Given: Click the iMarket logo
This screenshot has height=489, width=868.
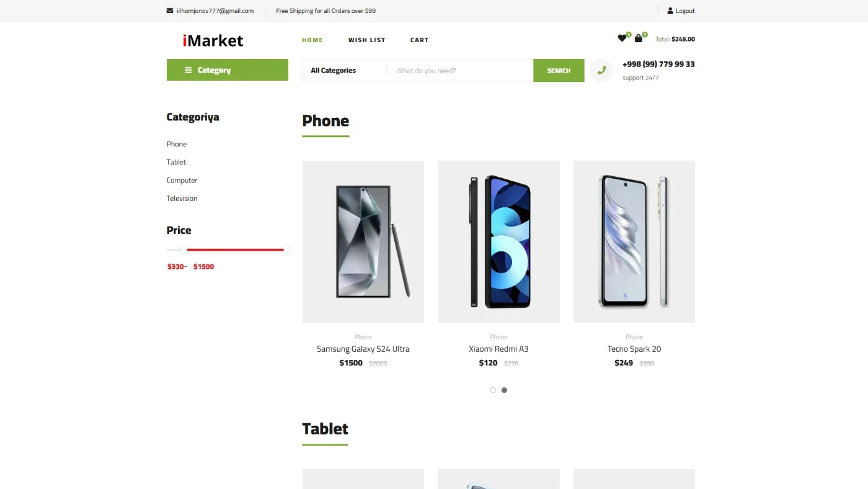Looking at the screenshot, I should click(213, 40).
